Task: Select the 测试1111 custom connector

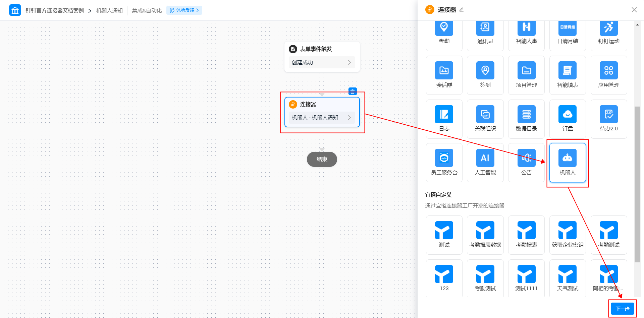Action: pyautogui.click(x=526, y=278)
